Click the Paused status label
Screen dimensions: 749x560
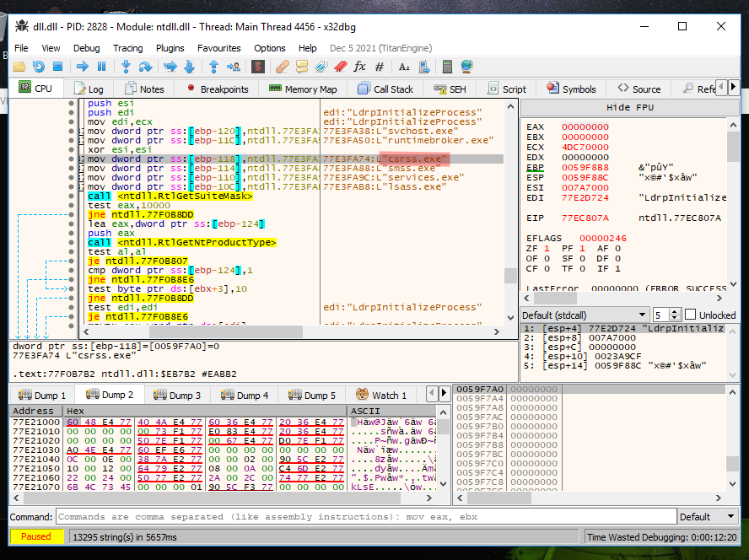36,537
